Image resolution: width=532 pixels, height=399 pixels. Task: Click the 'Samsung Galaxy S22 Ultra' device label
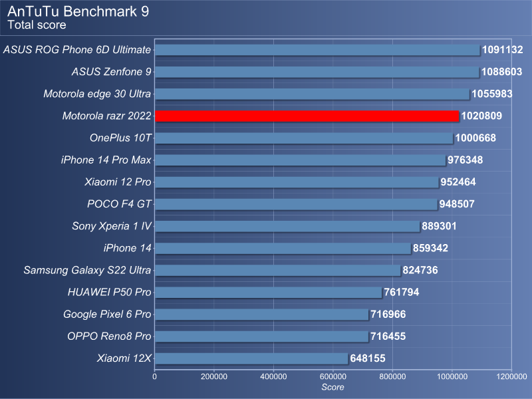tap(87, 270)
